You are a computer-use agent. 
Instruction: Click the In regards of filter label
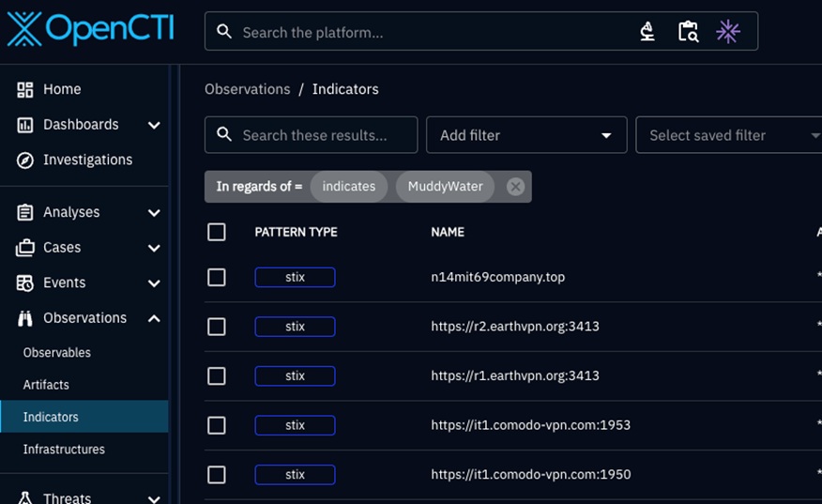pos(259,186)
